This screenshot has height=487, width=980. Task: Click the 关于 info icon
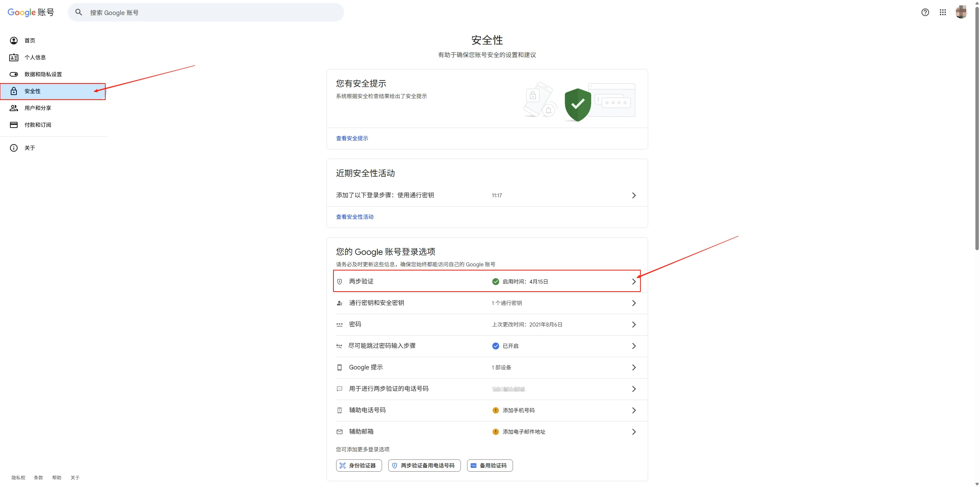coord(14,148)
